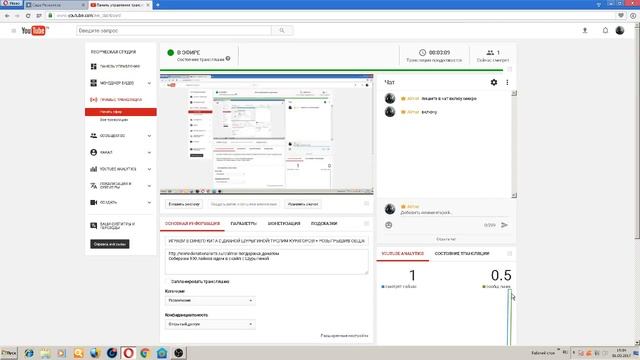Click the browser back arrow
This screenshot has width=640, height=360.
coord(7,16)
